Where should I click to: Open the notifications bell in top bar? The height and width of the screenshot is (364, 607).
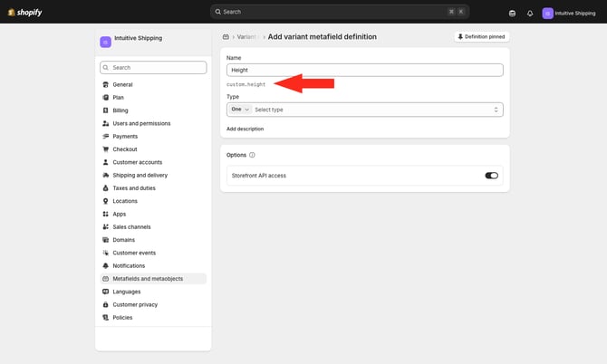(x=530, y=14)
